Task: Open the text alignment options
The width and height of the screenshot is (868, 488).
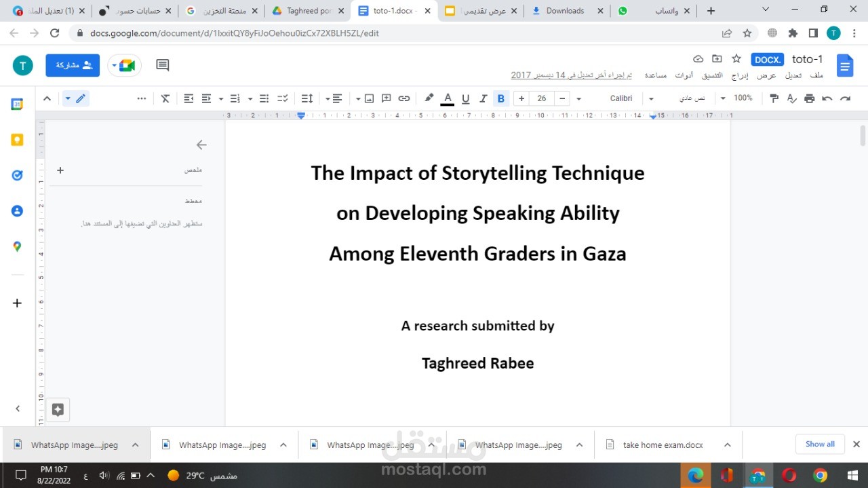Action: (x=334, y=98)
